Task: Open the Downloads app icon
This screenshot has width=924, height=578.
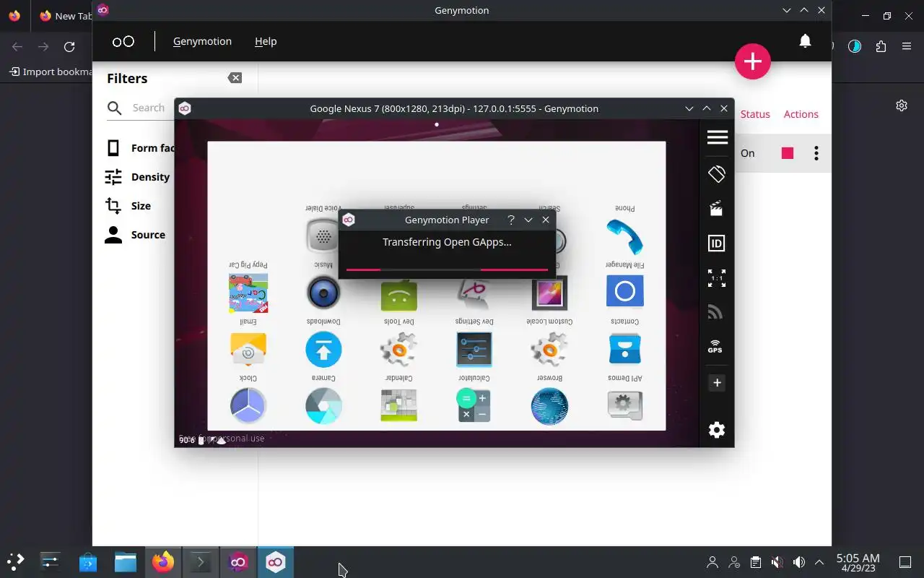Action: coord(323,350)
